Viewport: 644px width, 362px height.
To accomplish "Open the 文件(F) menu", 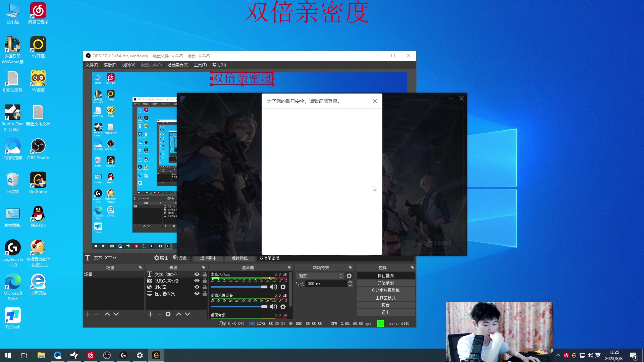I will click(x=92, y=65).
